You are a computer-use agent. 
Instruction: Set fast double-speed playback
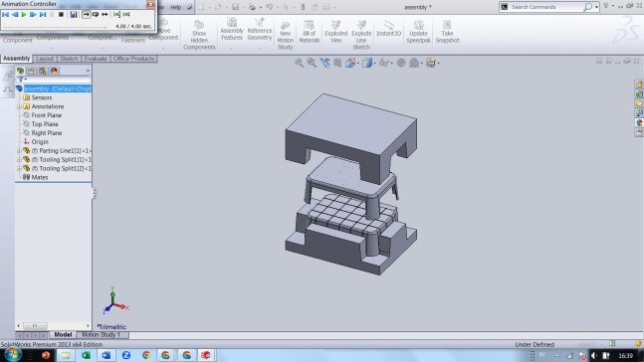point(126,14)
